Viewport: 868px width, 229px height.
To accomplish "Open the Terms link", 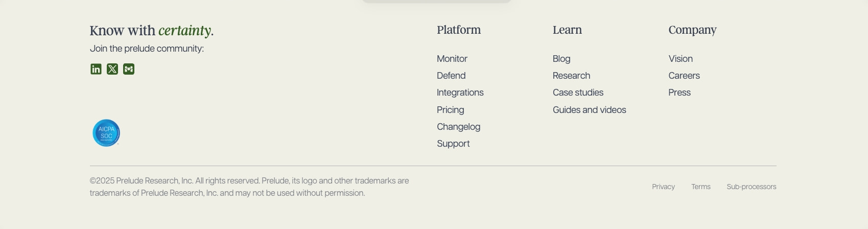I will click(x=701, y=187).
